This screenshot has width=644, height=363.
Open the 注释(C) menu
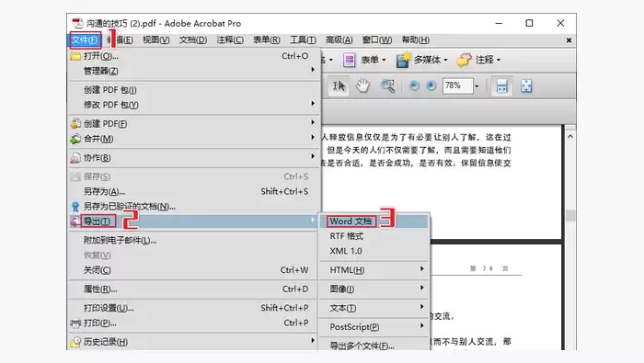[230, 40]
